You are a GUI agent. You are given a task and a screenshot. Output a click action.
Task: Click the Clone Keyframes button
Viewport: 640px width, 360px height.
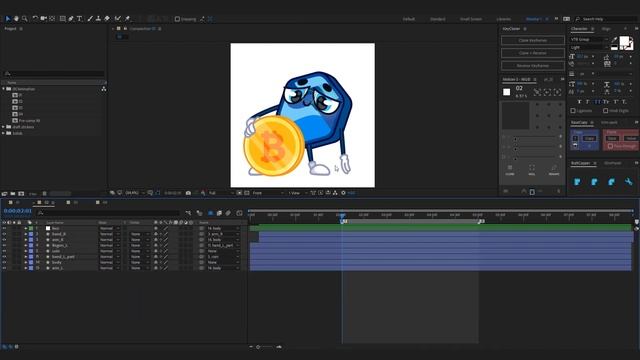click(x=533, y=40)
